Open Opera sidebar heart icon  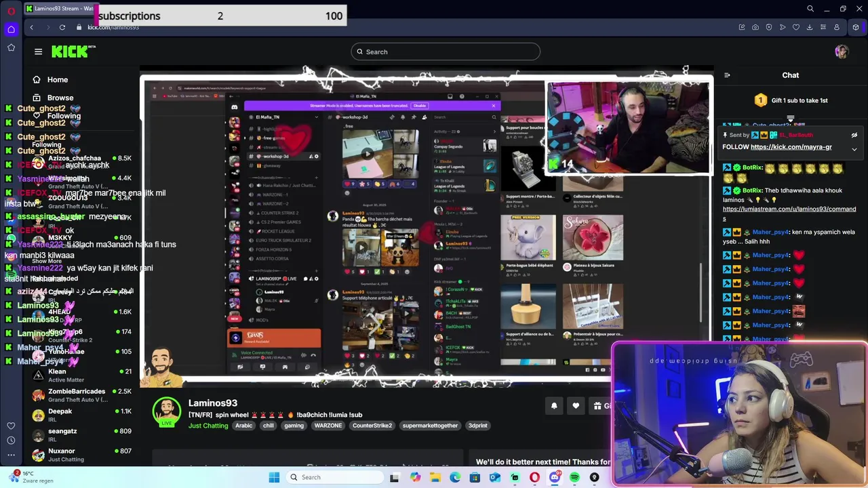(x=11, y=426)
